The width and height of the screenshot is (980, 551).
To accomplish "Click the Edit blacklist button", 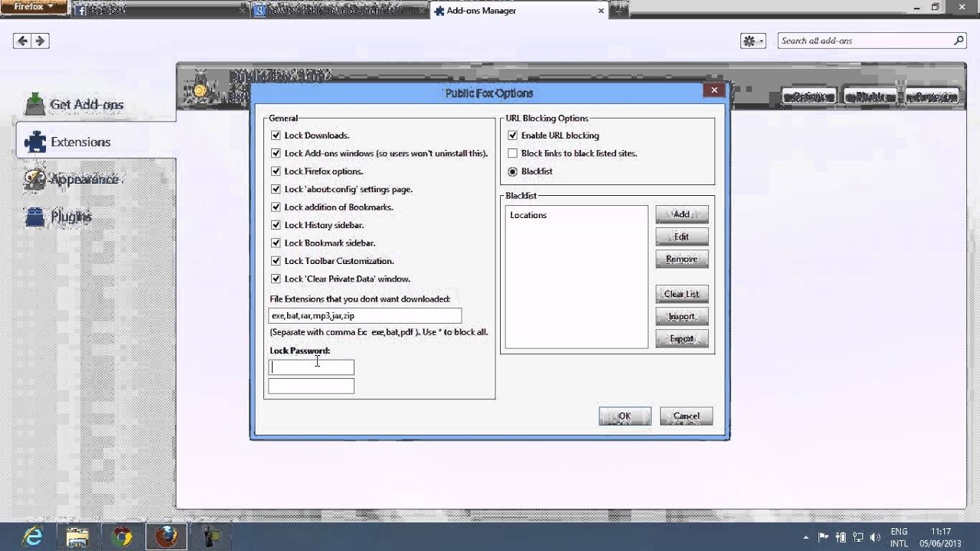I will click(681, 236).
